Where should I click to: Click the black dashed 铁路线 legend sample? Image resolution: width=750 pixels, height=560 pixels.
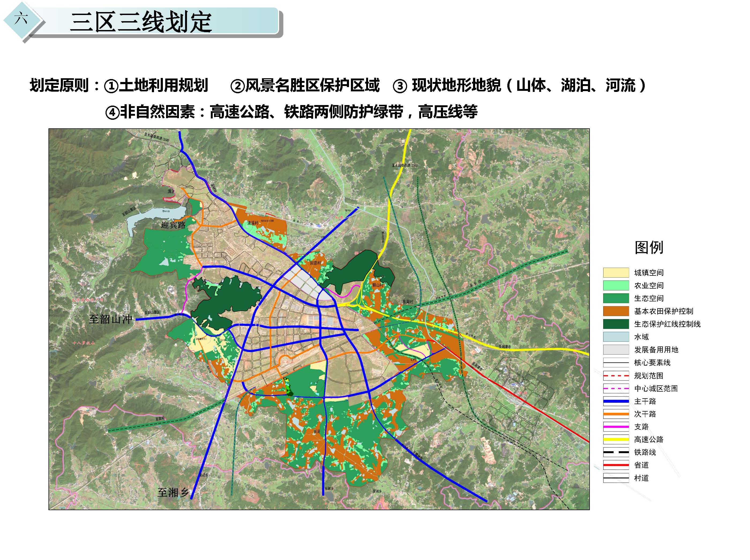tap(616, 452)
